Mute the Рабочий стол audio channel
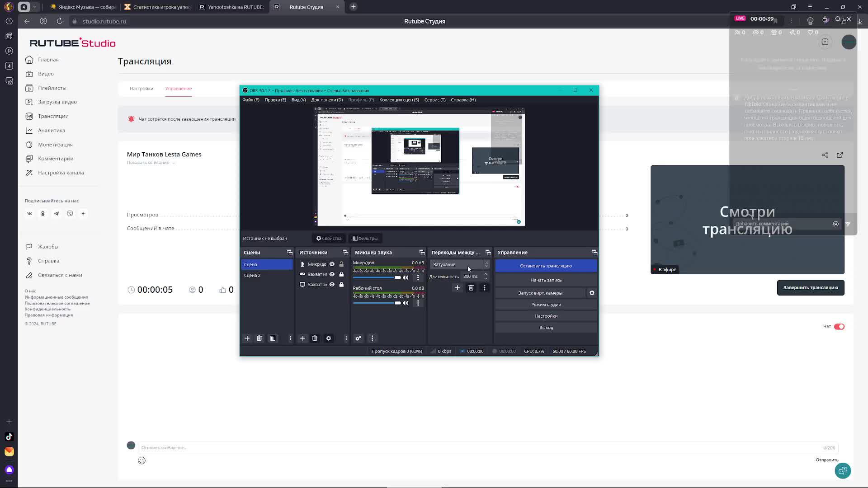Image resolution: width=868 pixels, height=488 pixels. [x=406, y=303]
